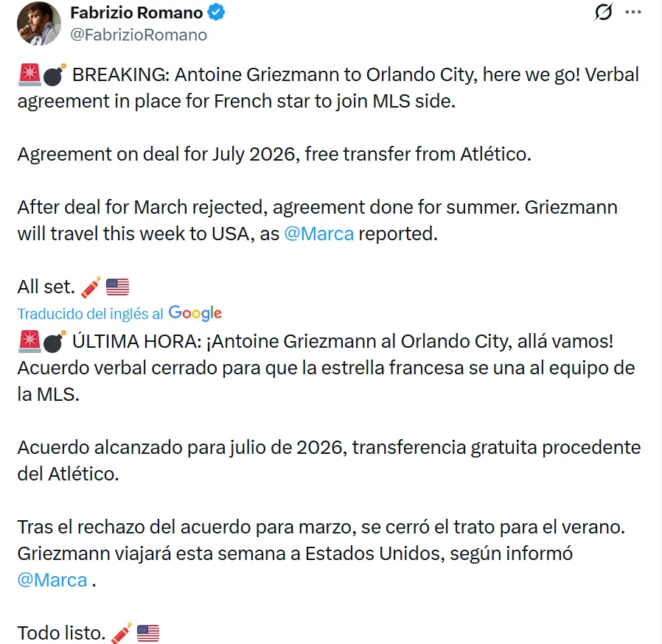The height and width of the screenshot is (644, 662).
Task: Open the @Marca mention in the English text
Action: tap(318, 234)
